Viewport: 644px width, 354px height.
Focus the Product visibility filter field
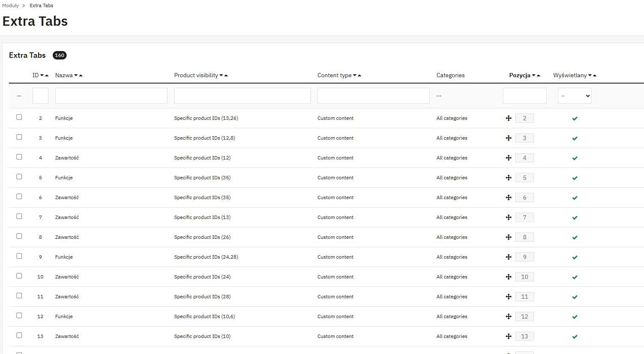(x=243, y=96)
